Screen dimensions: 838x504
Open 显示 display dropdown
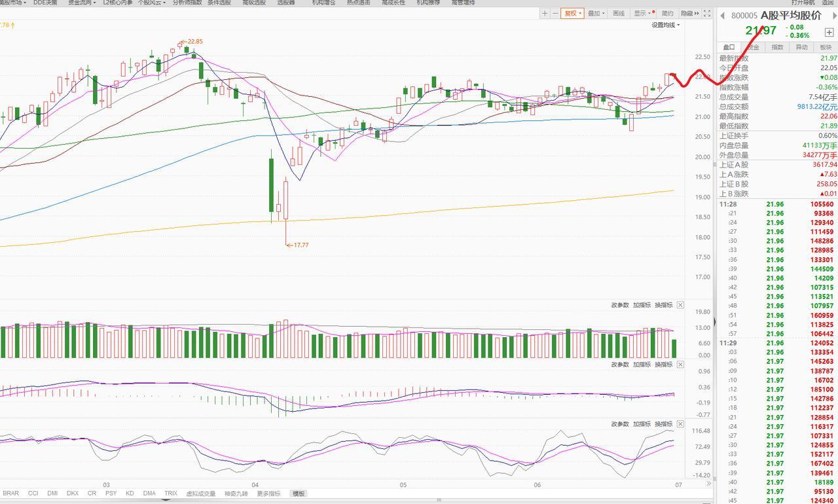coord(644,13)
